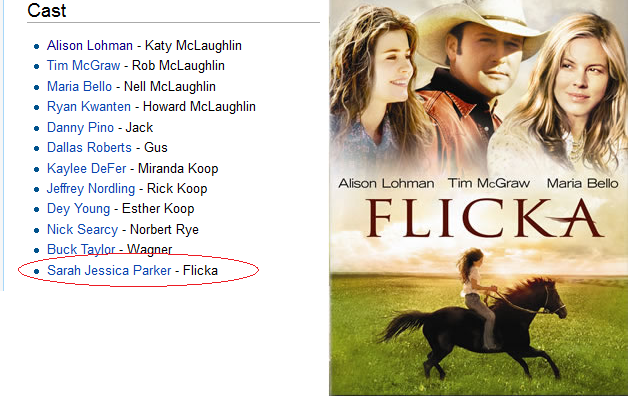Open the Dey Young cast link
Image resolution: width=635 pixels, height=402 pixels.
pyautogui.click(x=79, y=209)
